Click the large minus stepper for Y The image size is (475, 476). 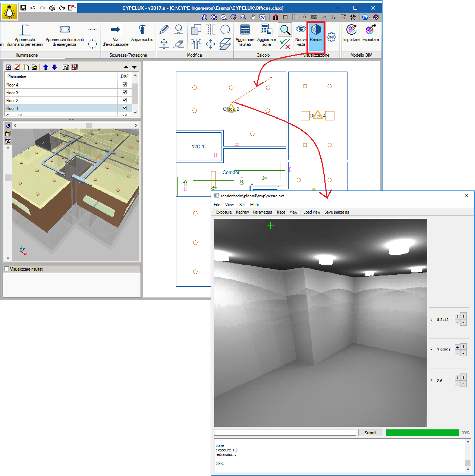463,353
